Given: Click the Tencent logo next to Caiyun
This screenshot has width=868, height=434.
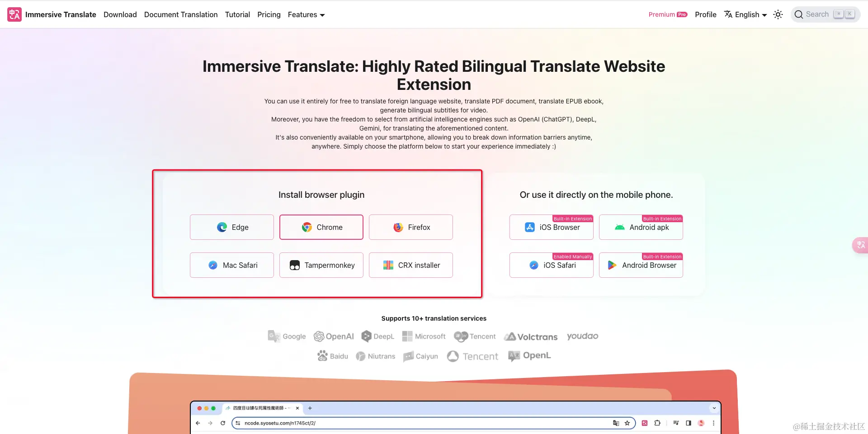Looking at the screenshot, I should pyautogui.click(x=472, y=356).
